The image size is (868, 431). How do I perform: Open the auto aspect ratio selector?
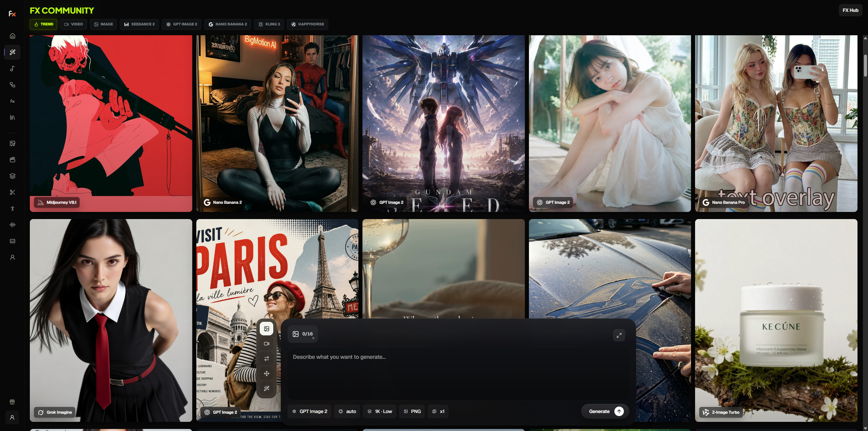pos(347,411)
